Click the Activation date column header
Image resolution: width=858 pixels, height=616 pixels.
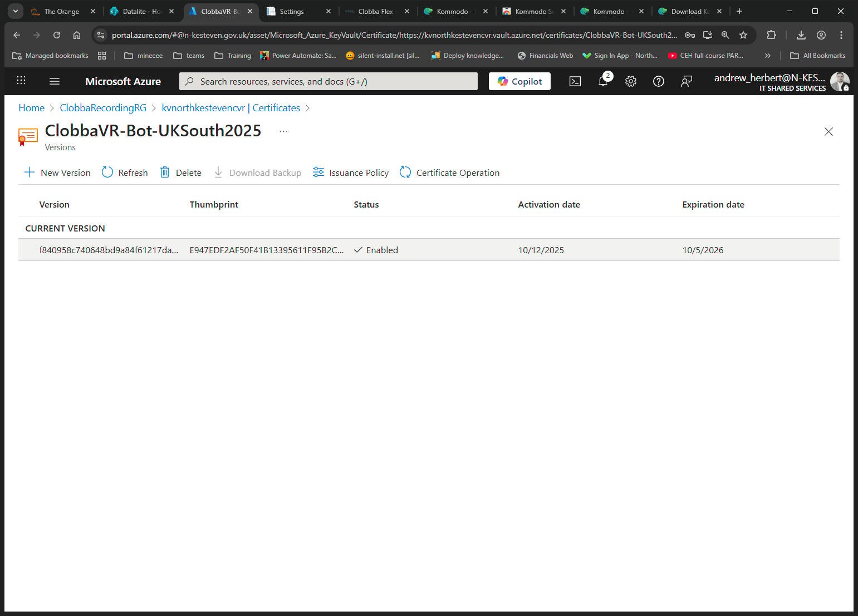(x=549, y=204)
